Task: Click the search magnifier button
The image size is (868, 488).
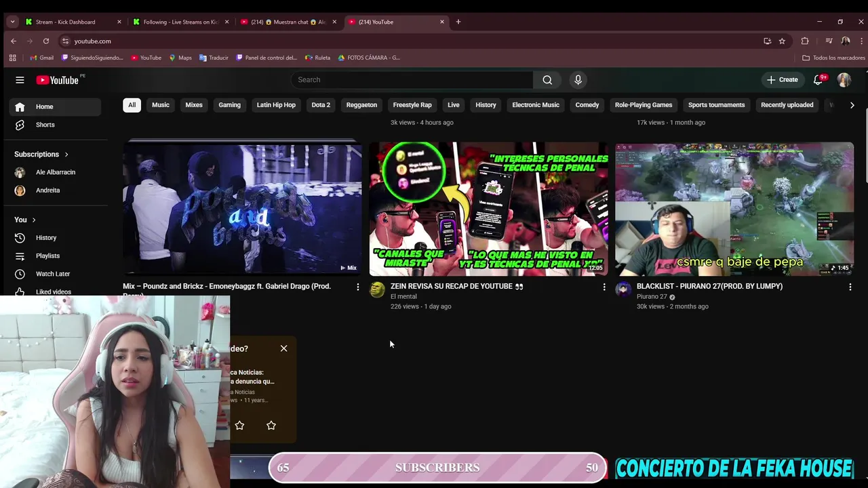Action: pyautogui.click(x=547, y=80)
